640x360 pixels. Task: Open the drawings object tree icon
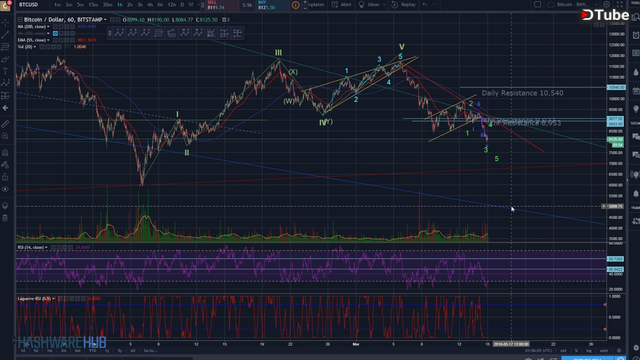coord(5,205)
